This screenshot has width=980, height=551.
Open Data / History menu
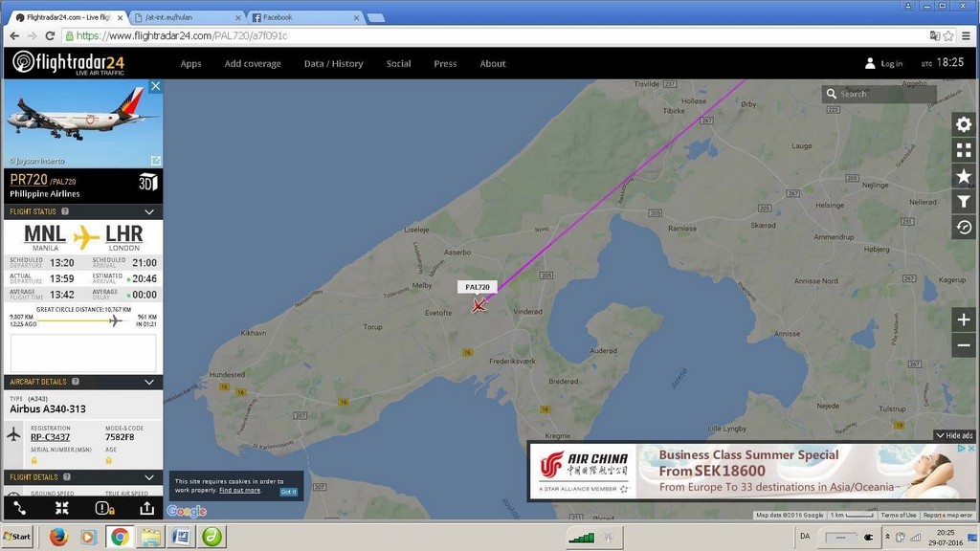point(333,64)
